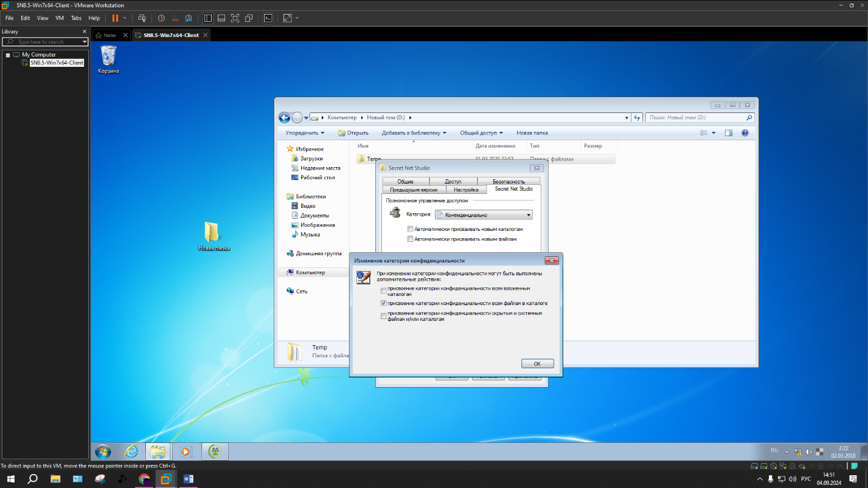Image resolution: width=868 pixels, height=488 pixels.
Task: Open the Recycle Bin (Корзина) desktop icon
Action: pyautogui.click(x=108, y=60)
